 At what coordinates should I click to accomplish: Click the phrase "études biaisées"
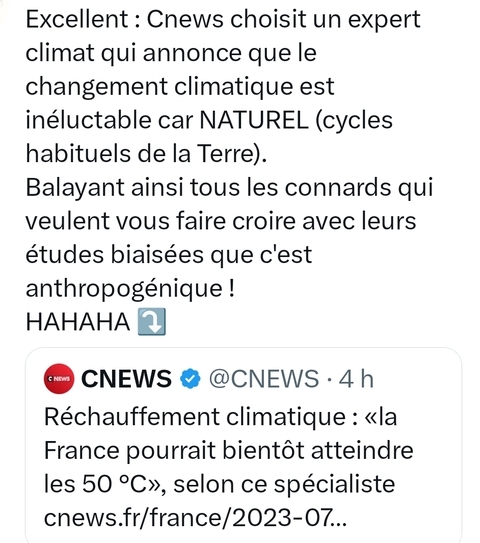click(115, 255)
